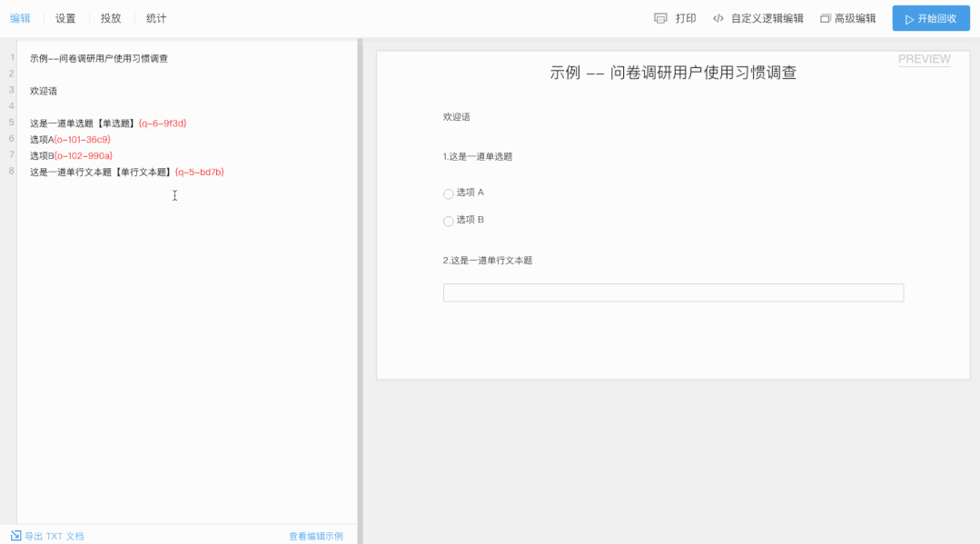Select radio option 选项 B
The height and width of the screenshot is (544, 980).
448,221
